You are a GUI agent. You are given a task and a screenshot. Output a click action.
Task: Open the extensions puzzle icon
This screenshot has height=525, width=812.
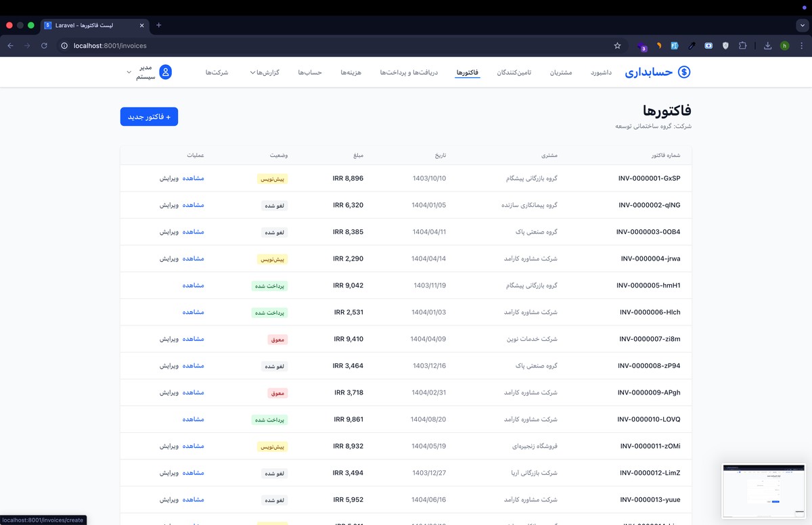coord(742,46)
